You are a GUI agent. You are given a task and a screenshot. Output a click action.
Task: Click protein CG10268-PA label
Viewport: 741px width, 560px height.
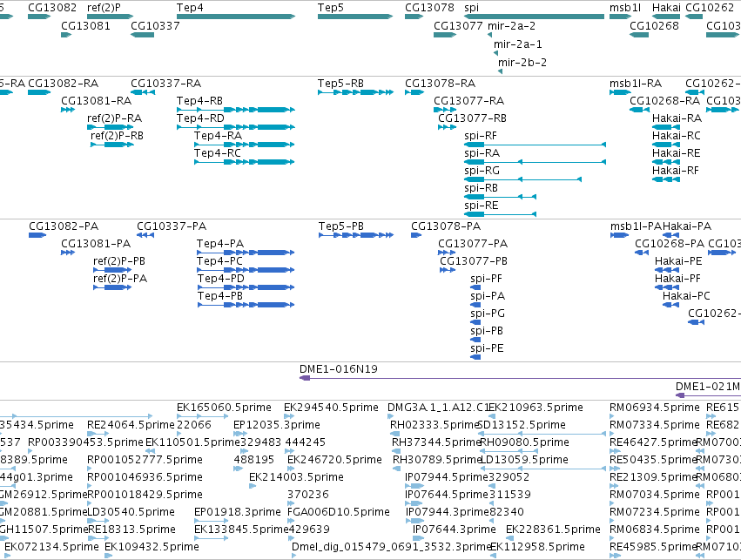[x=670, y=244]
